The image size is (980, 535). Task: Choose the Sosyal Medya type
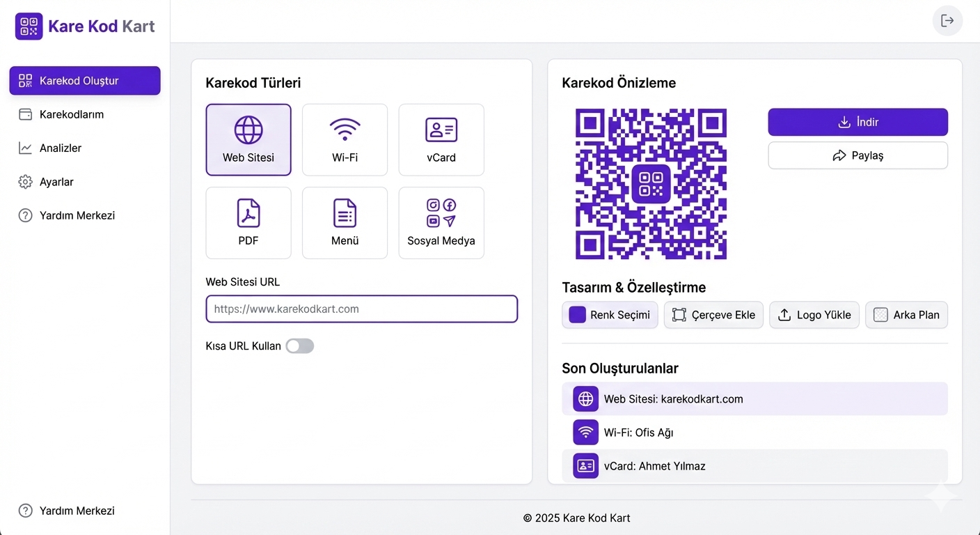tap(441, 223)
